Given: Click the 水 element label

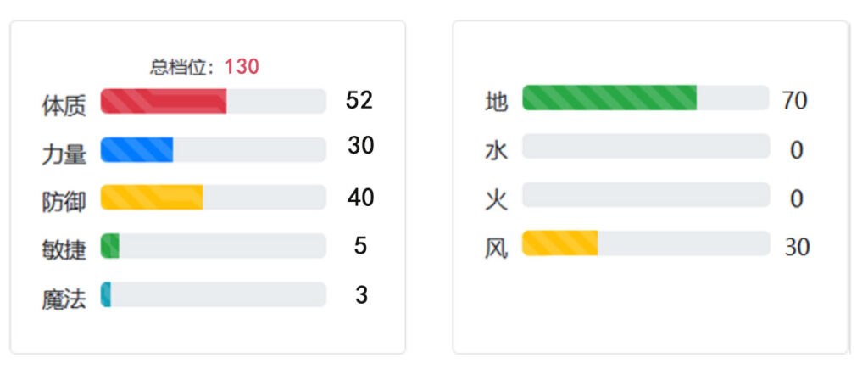Looking at the screenshot, I should click(x=496, y=151).
